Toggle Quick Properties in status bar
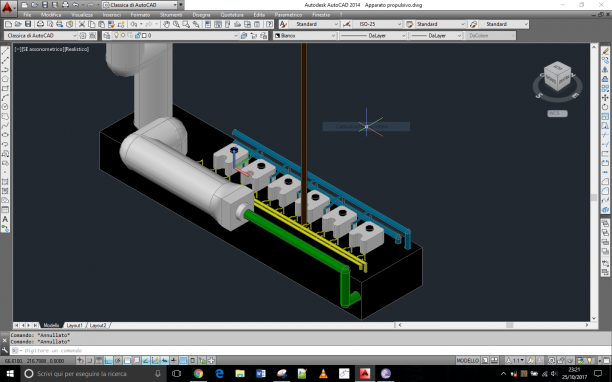The height and width of the screenshot is (382, 612). coord(192,361)
